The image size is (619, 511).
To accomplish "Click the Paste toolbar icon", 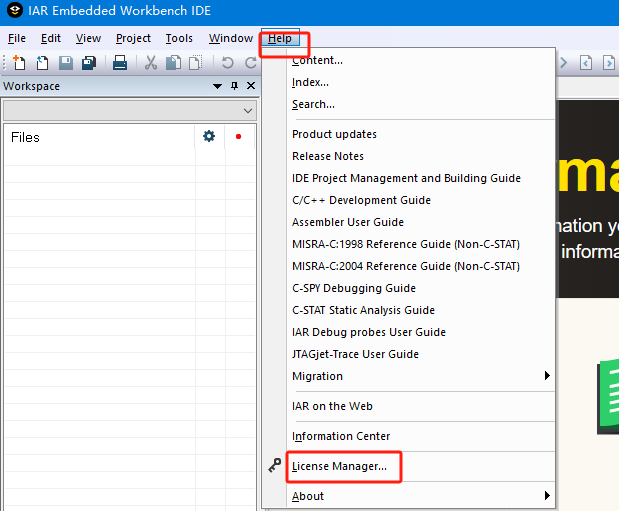I will click(x=195, y=63).
